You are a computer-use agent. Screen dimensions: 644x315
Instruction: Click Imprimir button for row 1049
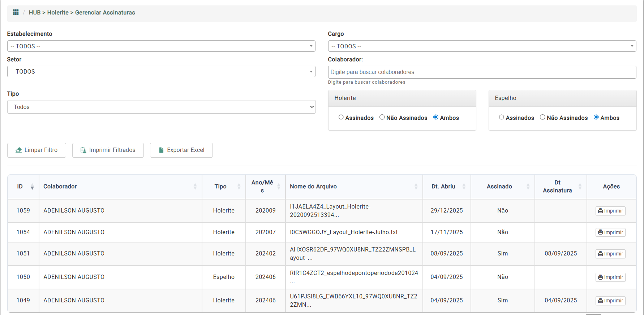(x=610, y=301)
